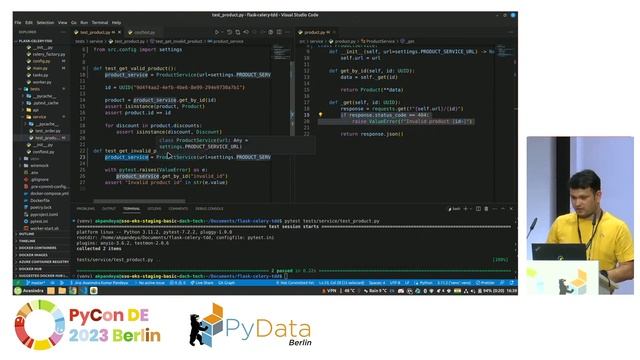Image resolution: width=640 pixels, height=360 pixels.
Task: Open more actions for right editor group
Action: pyautogui.click(x=510, y=32)
